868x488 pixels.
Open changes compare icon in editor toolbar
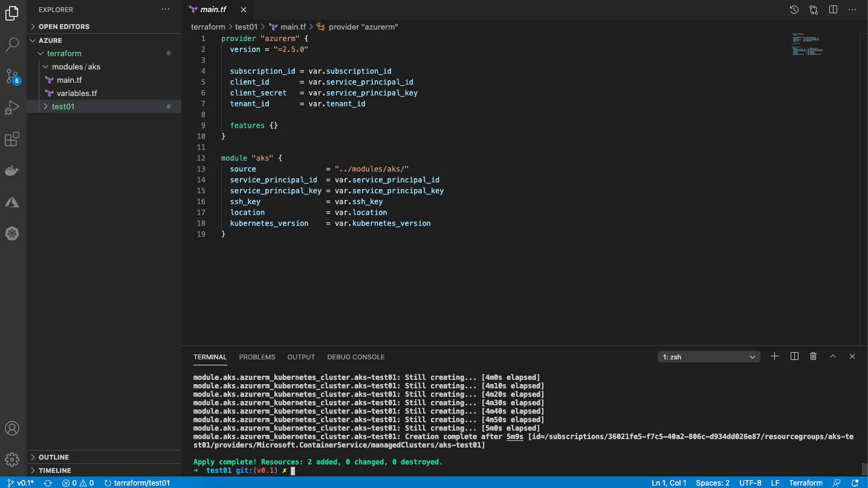pyautogui.click(x=814, y=10)
